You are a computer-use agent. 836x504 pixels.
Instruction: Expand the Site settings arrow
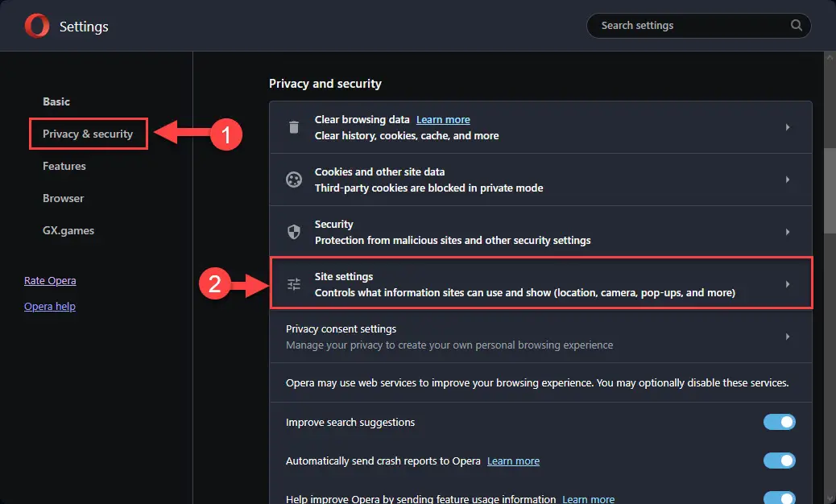[x=788, y=284]
